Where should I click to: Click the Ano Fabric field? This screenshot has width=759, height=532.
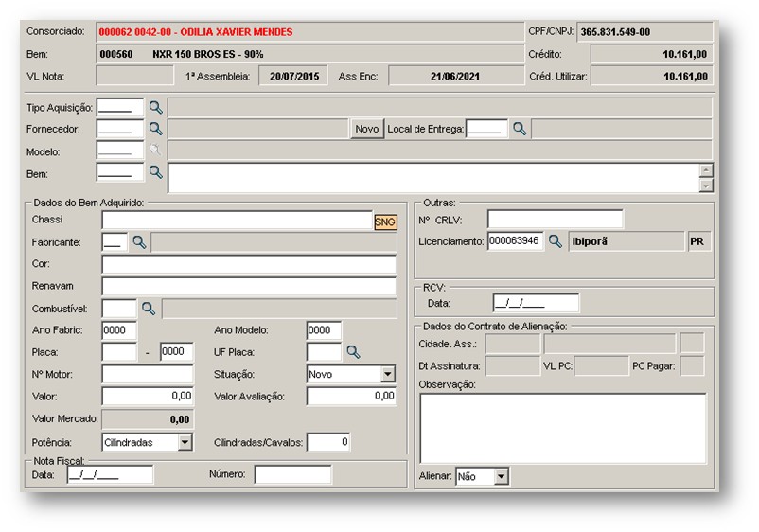(x=119, y=330)
